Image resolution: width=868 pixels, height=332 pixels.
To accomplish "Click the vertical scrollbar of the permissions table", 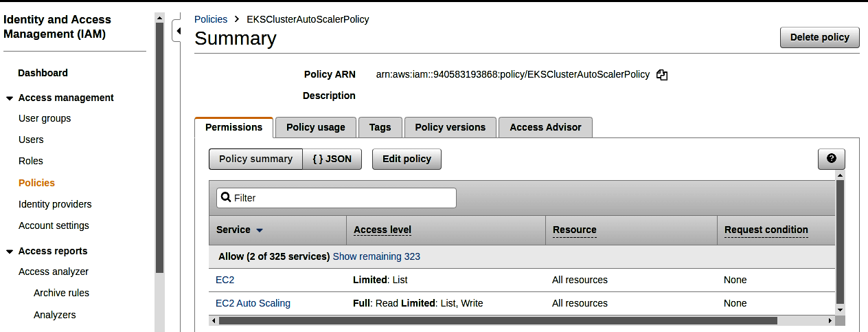I will 840,242.
